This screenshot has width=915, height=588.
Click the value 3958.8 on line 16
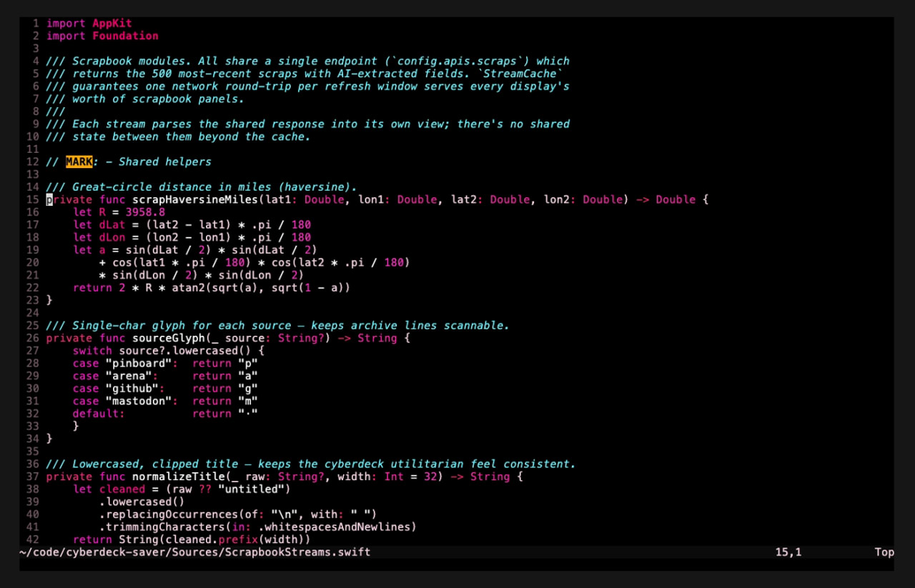(x=145, y=212)
